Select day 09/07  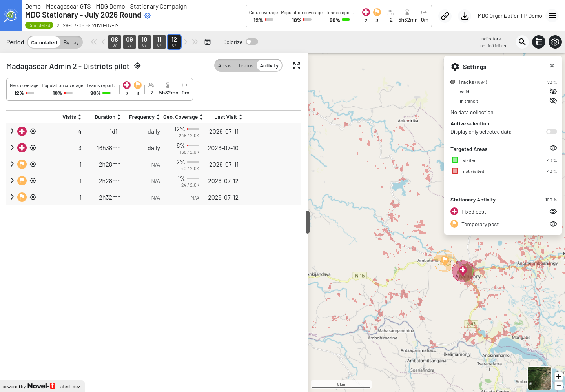click(x=129, y=42)
